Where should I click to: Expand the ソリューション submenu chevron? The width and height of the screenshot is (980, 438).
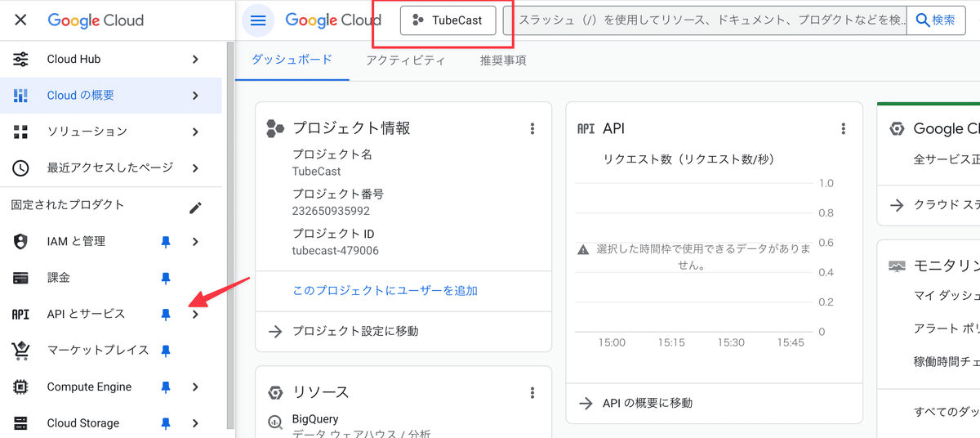point(195,132)
